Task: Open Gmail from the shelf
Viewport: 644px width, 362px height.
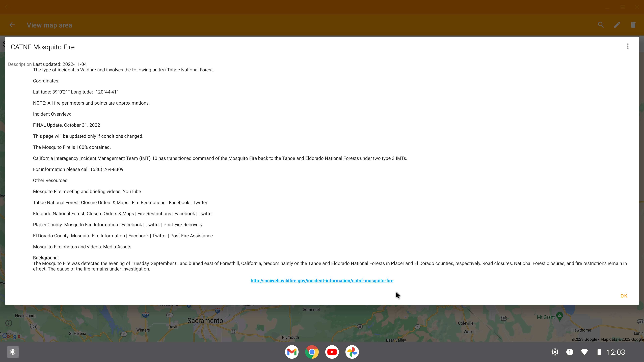Action: pyautogui.click(x=292, y=352)
